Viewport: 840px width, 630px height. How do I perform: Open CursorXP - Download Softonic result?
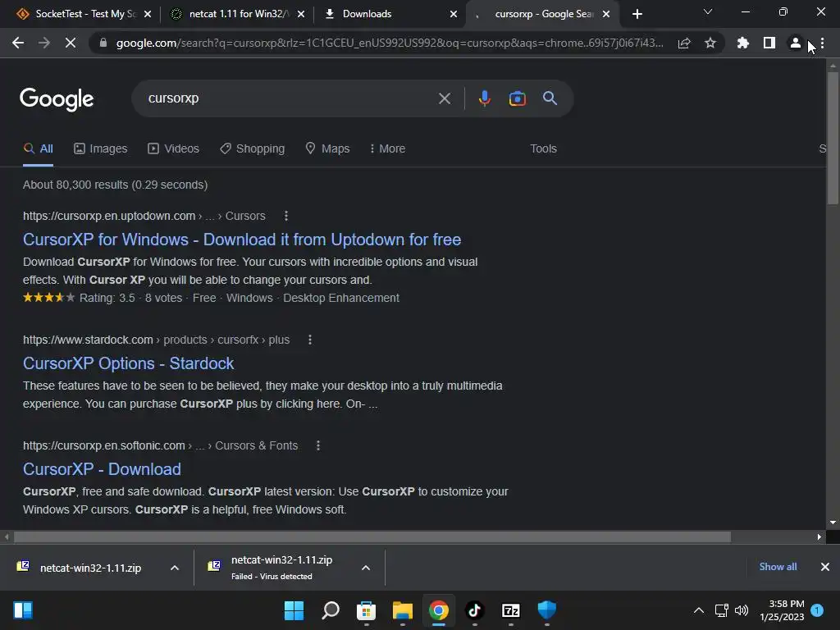pos(102,469)
